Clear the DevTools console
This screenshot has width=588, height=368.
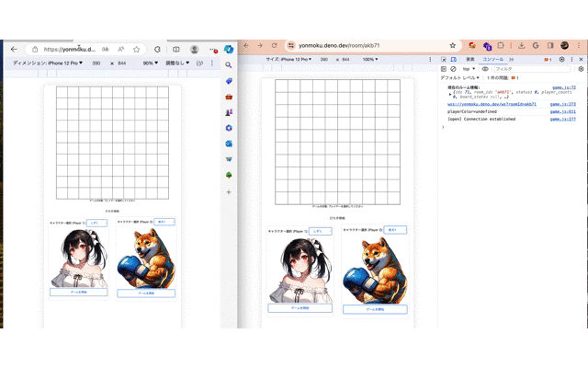(453, 69)
